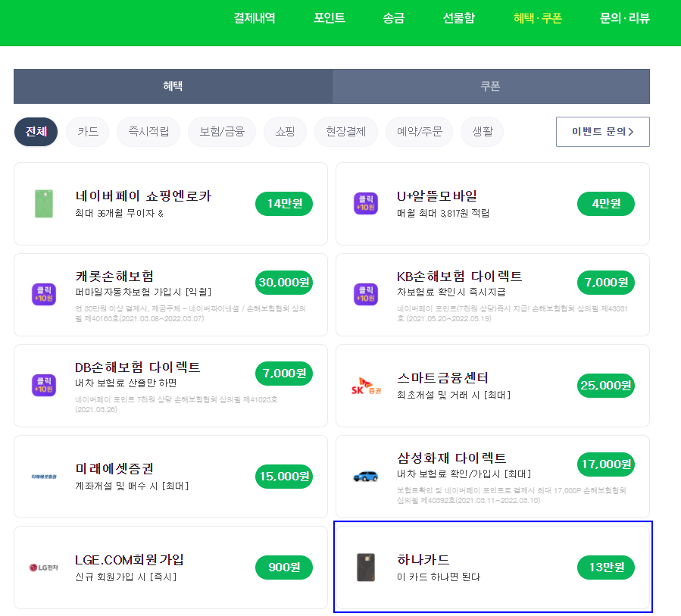Open the DB손해보험 다이렉트 title
681x616 pixels.
[138, 367]
